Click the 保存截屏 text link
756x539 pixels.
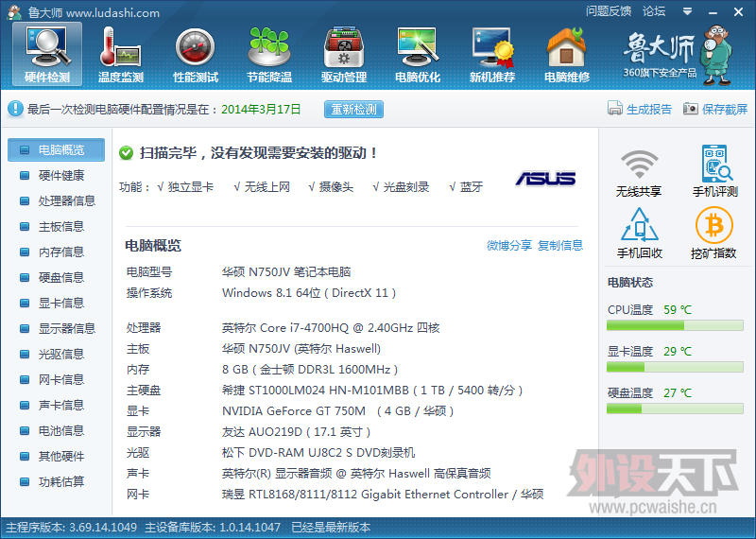(x=725, y=109)
